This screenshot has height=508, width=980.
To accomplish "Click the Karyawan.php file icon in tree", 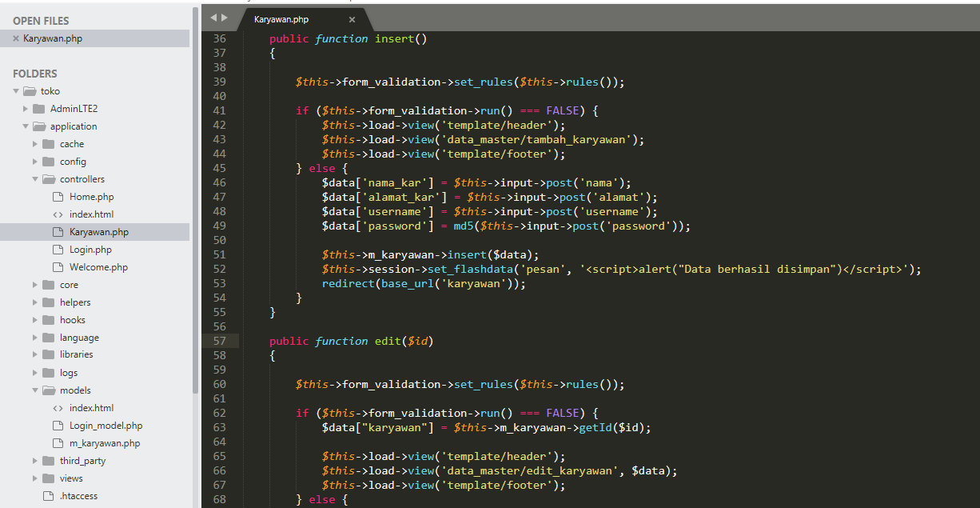I will click(58, 232).
